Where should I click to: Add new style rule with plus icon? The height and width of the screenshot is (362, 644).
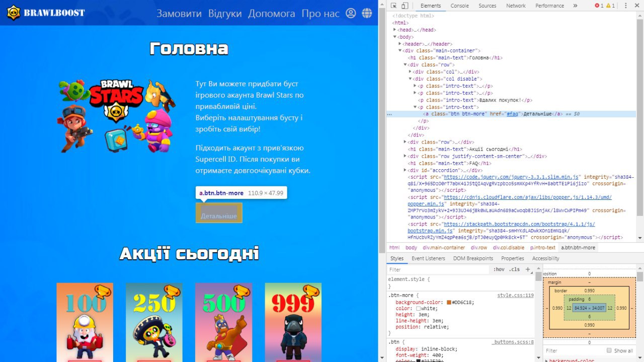[x=528, y=269]
